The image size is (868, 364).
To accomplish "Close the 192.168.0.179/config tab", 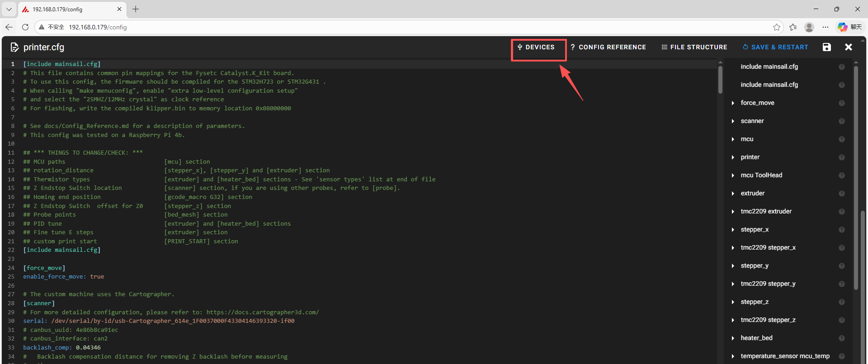I will 119,9.
